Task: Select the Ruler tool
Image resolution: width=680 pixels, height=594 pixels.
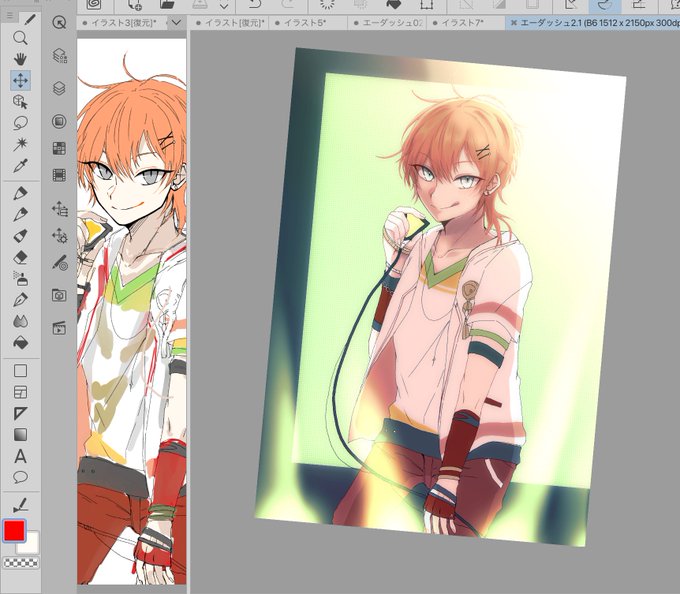Action: pos(20,414)
